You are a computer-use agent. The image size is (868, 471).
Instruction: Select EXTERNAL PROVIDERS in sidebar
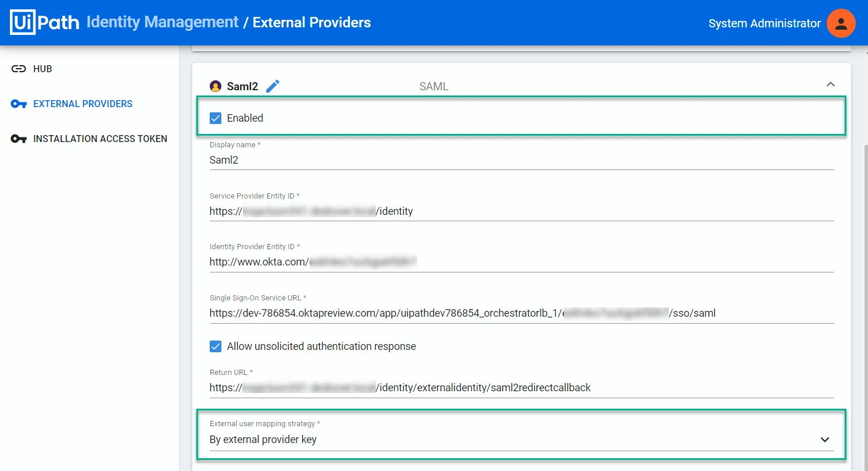point(83,104)
